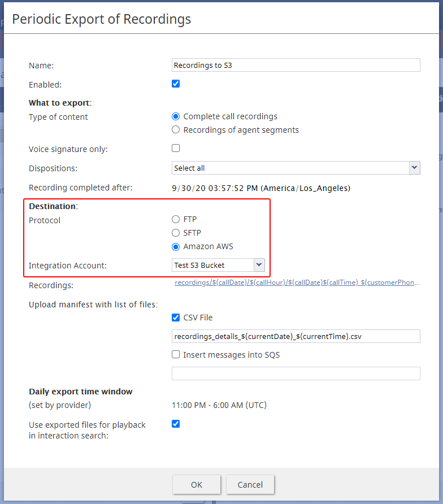Click the OK button
Image resolution: width=443 pixels, height=504 pixels.
(x=197, y=484)
